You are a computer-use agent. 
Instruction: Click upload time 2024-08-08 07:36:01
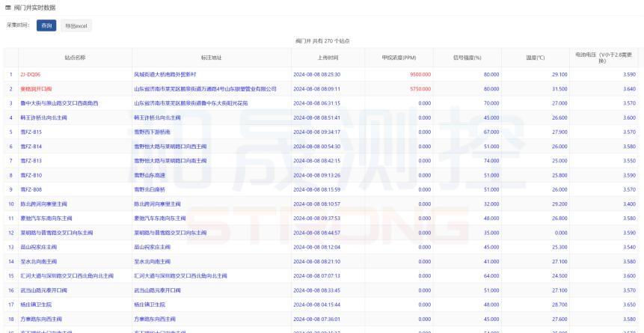pyautogui.click(x=317, y=319)
